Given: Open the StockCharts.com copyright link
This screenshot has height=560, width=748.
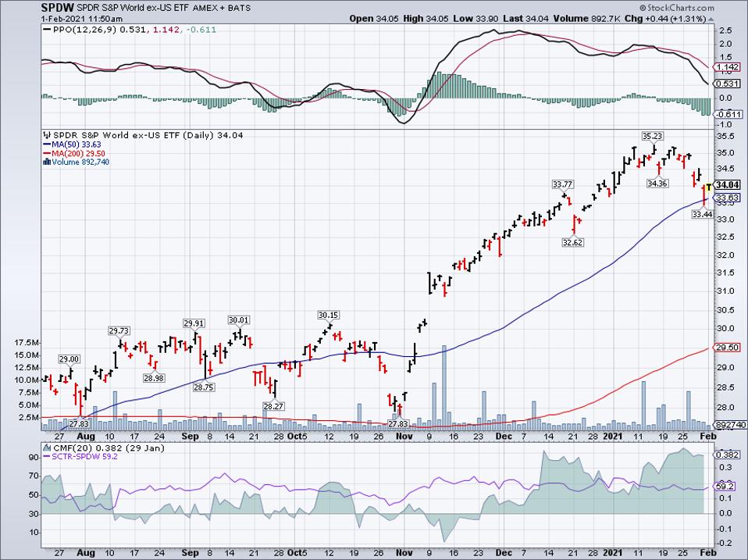Looking at the screenshot, I should tap(676, 8).
